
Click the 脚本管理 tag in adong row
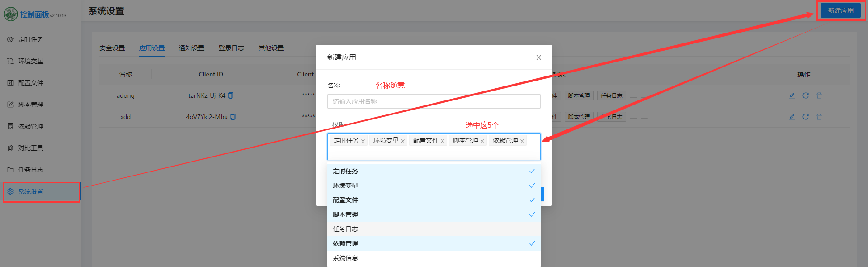tap(579, 95)
